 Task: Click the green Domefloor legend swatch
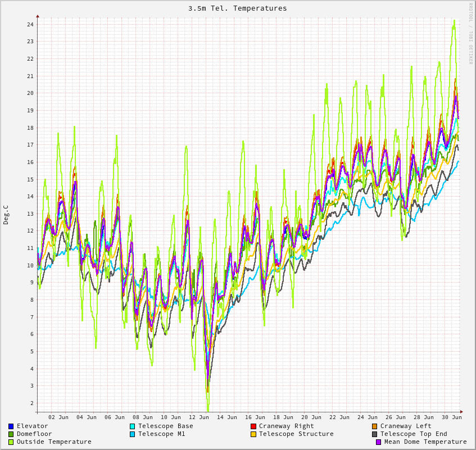(x=11, y=434)
